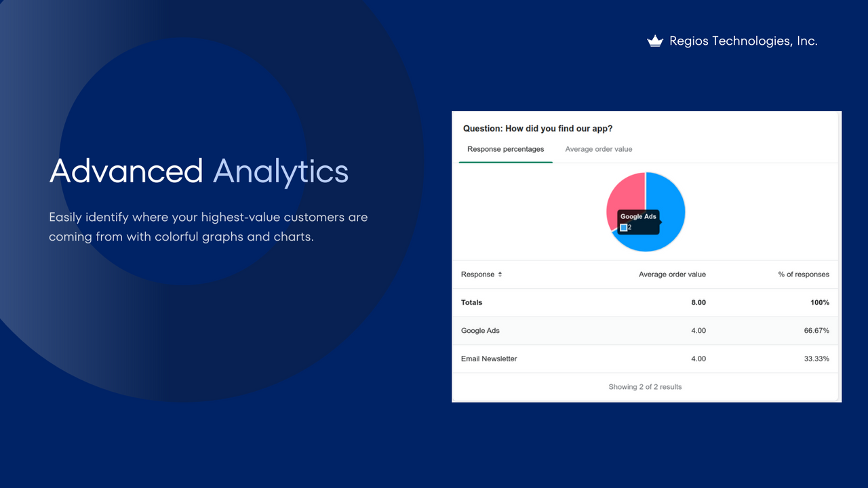Click the question title about finding the app

[x=538, y=128]
